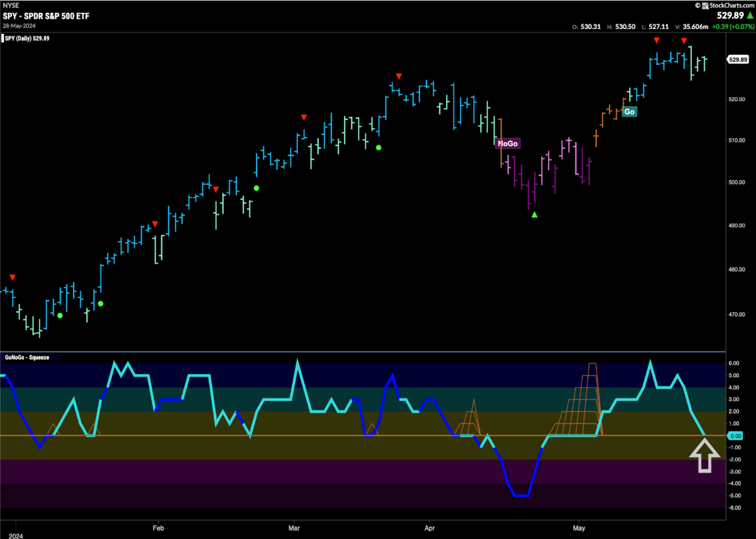The width and height of the screenshot is (756, 539).
Task: Click the green +0.39 (+0.07%) change value
Action: coord(733,27)
